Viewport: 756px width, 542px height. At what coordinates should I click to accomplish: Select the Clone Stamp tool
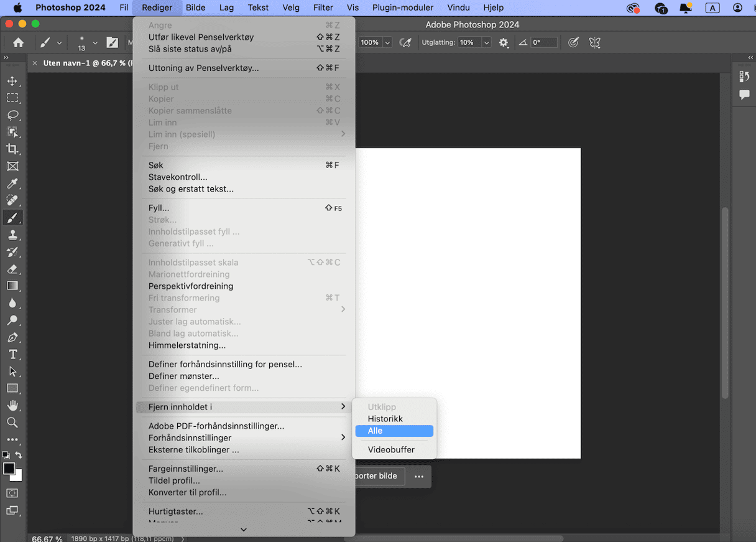point(12,235)
